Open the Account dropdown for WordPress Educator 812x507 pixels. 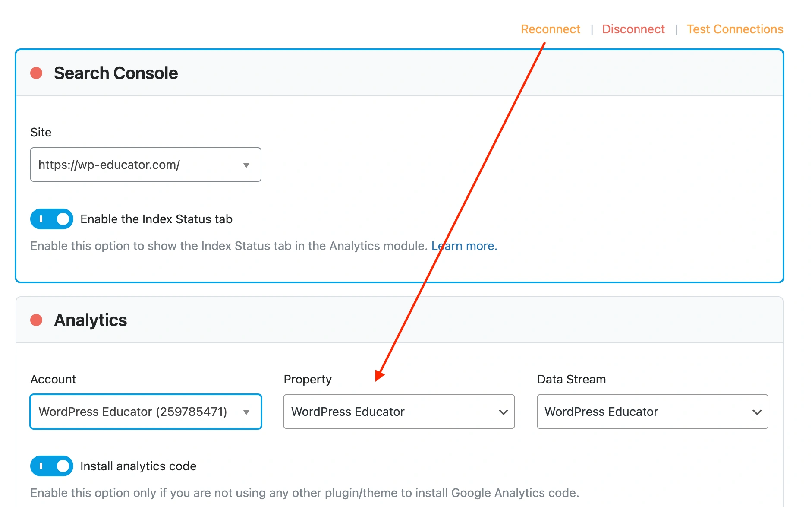pyautogui.click(x=134, y=412)
